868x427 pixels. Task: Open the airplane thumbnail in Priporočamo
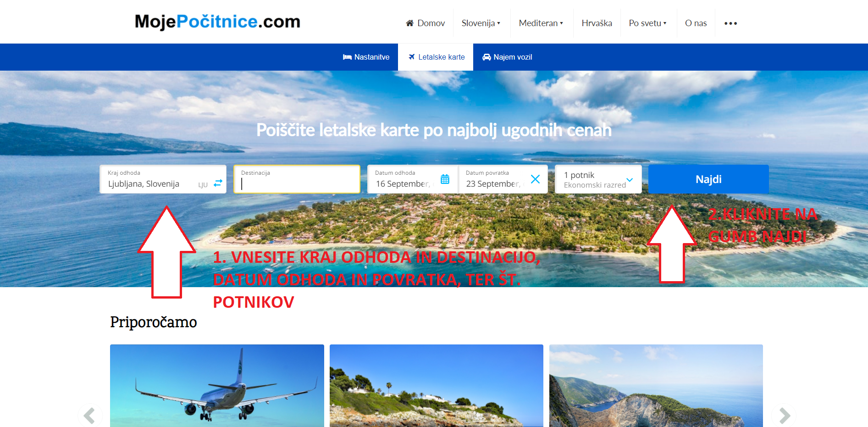(x=217, y=386)
